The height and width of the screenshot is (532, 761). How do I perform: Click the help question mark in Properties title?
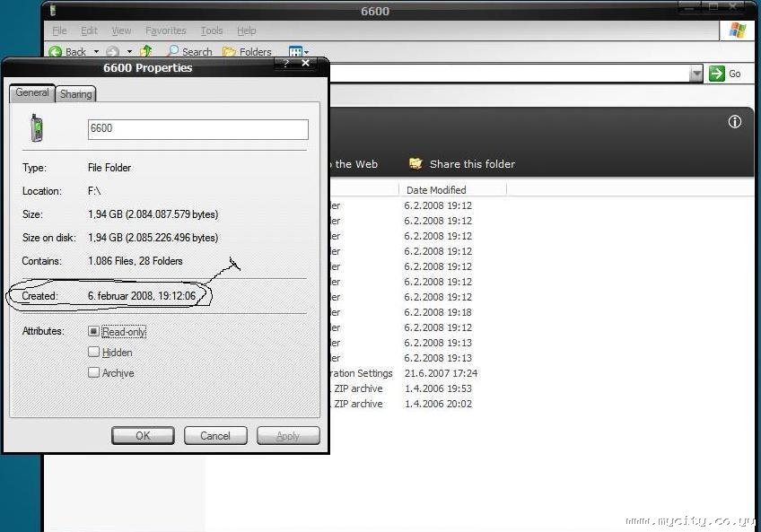tap(286, 63)
